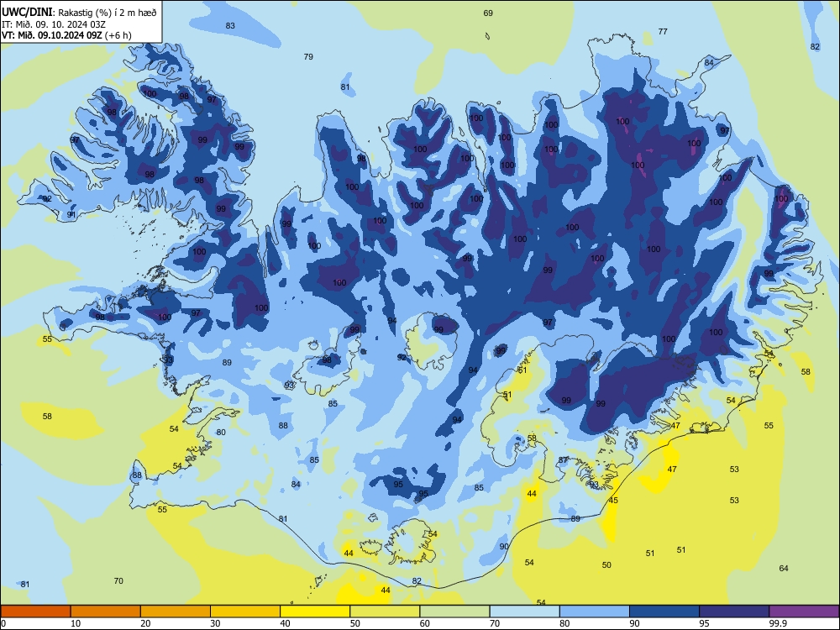Click the 30–40 legend color swatch
Viewport: 840px width, 630px height.
[245, 612]
